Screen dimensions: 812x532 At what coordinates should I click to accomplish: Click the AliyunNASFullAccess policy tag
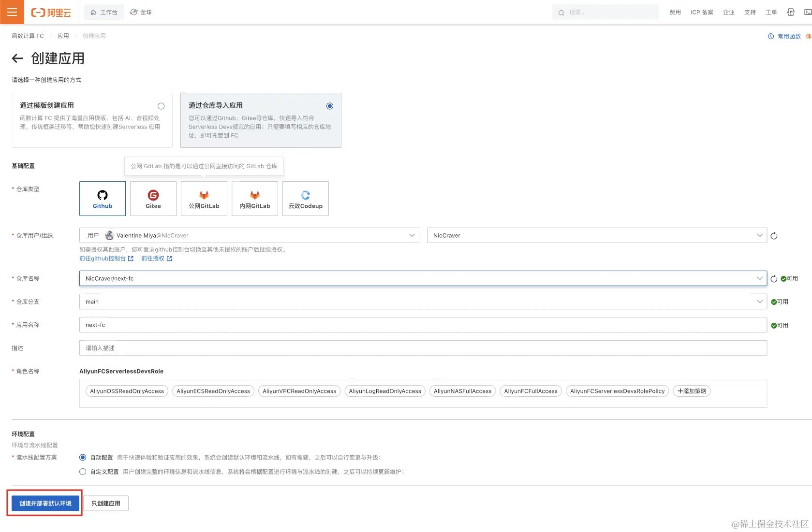click(x=462, y=391)
